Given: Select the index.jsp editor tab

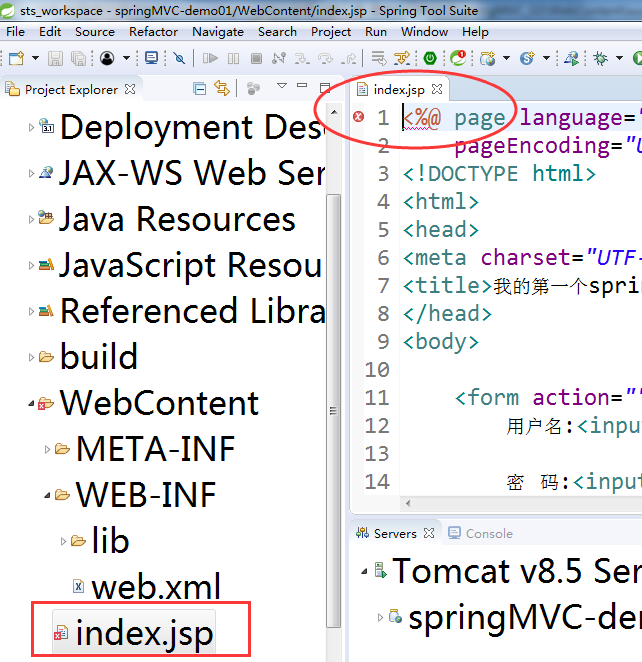Looking at the screenshot, I should pyautogui.click(x=399, y=90).
